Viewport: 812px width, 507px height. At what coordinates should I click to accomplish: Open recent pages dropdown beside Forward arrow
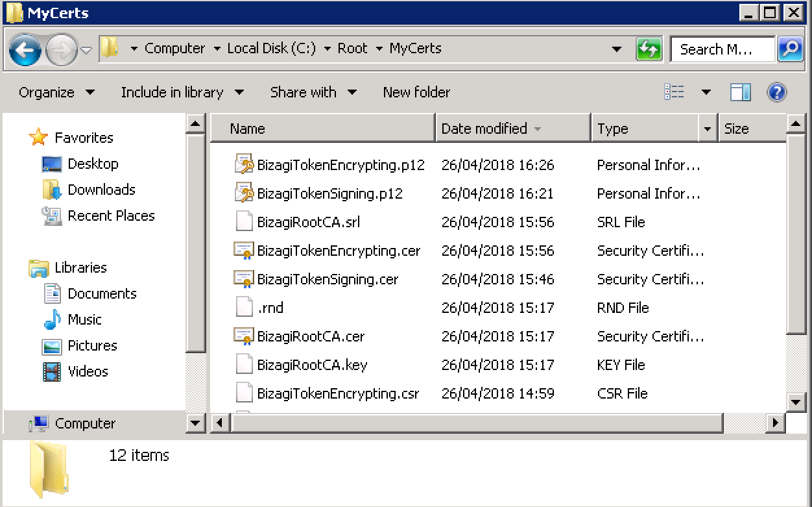pos(86,50)
